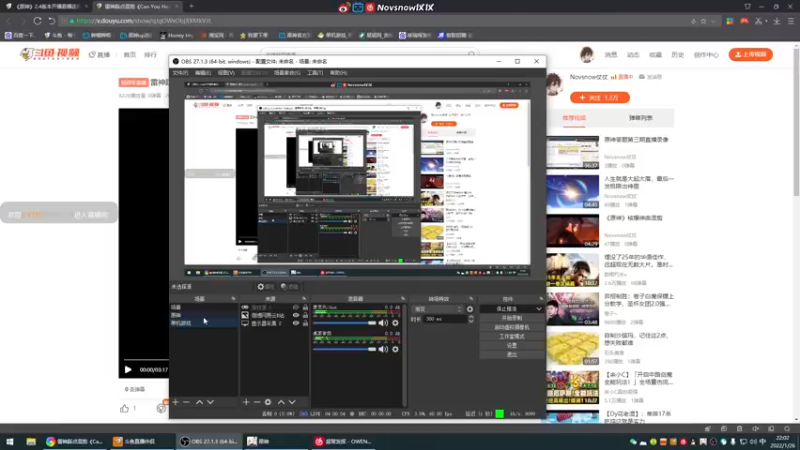Remove the selected source with the minus icon
Screen dimensions: 800x450
257,402
